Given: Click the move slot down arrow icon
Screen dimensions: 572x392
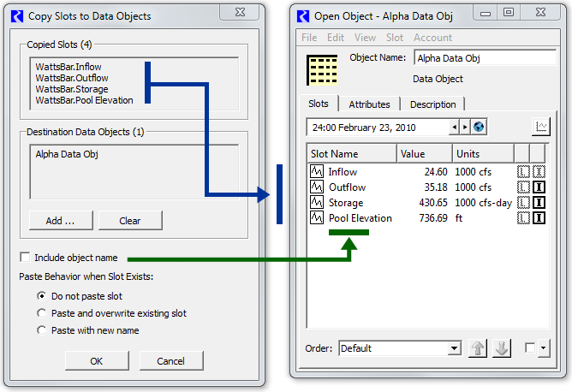Looking at the screenshot, I should [x=502, y=348].
